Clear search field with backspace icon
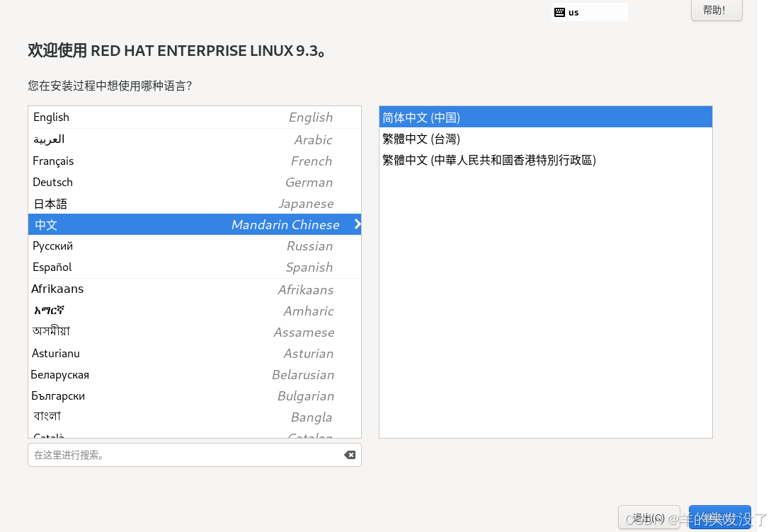 tap(350, 455)
